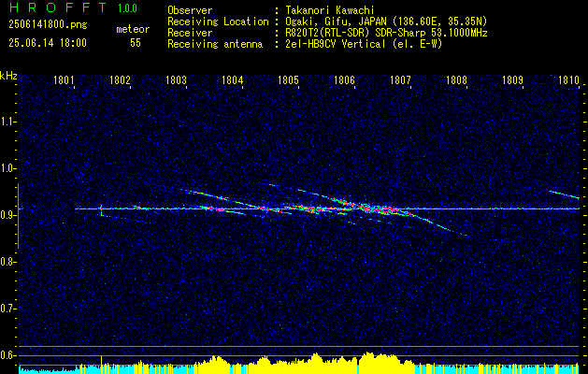Screen dimensions: 588x374
Task: Click time marker 1802
Action: coord(120,79)
